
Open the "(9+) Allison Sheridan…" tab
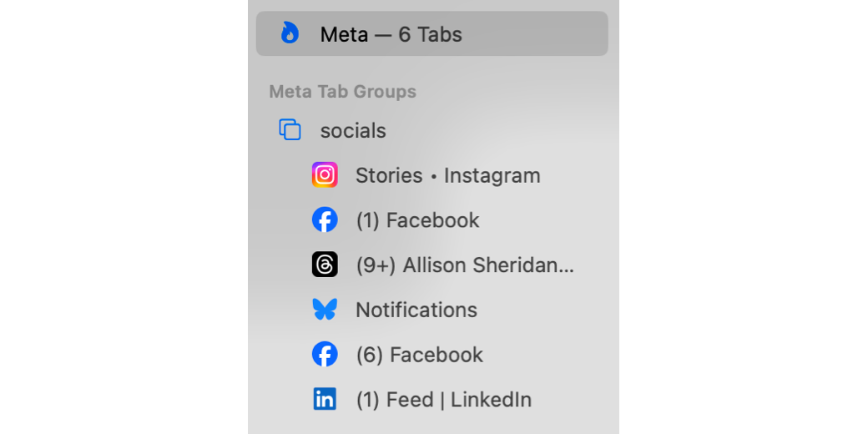click(x=465, y=266)
